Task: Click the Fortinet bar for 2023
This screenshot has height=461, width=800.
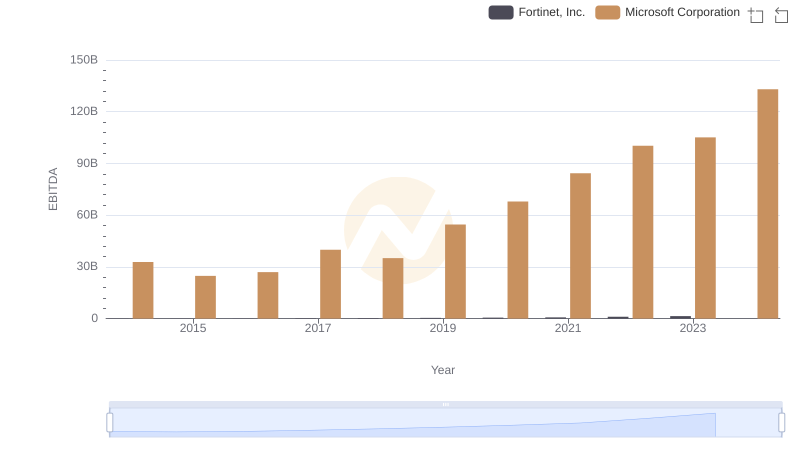Action: (680, 317)
